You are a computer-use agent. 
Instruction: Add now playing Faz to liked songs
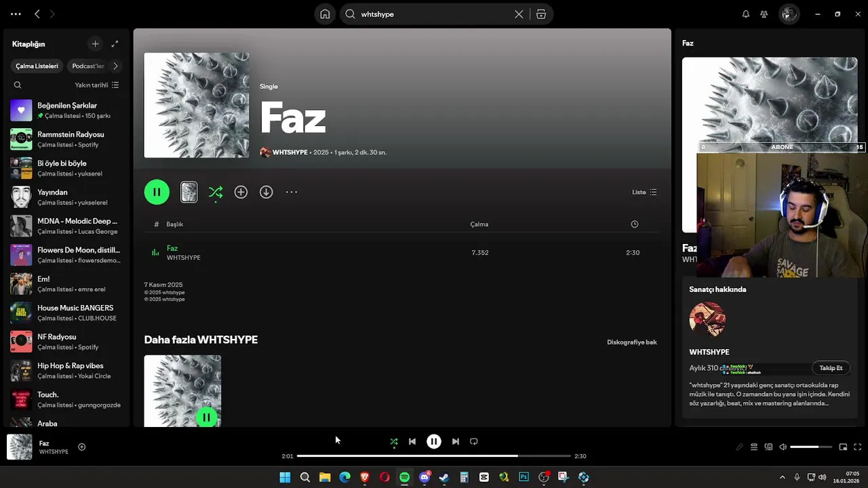click(x=82, y=447)
